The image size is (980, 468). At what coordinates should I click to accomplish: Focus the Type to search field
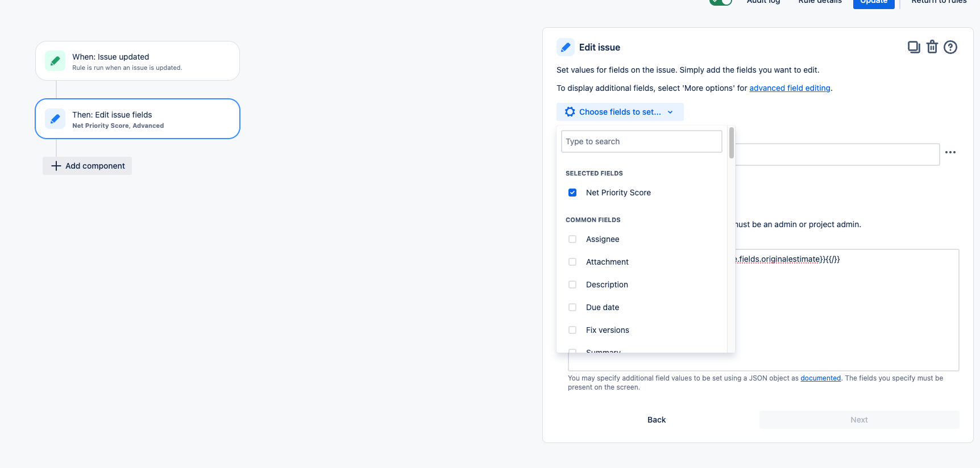tap(642, 141)
